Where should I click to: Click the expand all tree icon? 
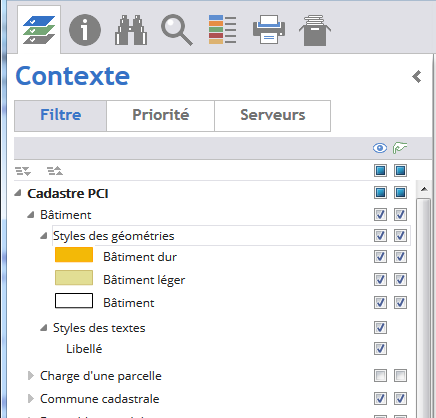(x=23, y=171)
